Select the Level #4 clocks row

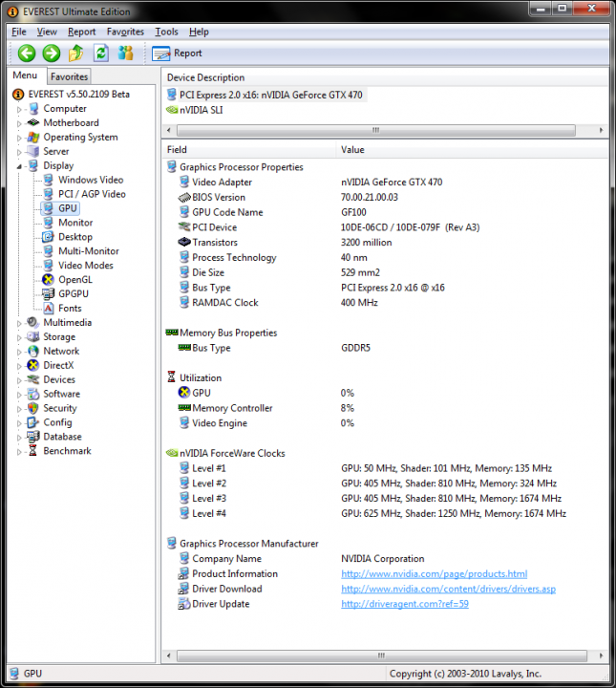pyautogui.click(x=385, y=513)
